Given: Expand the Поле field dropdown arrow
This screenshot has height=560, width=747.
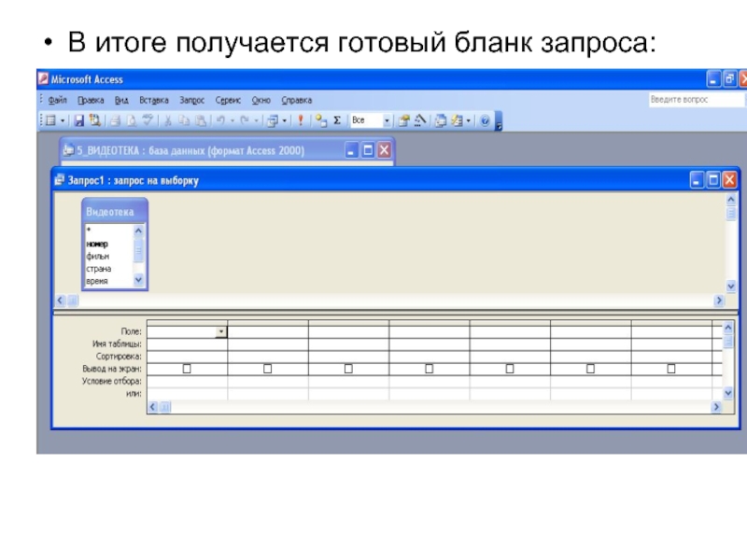Looking at the screenshot, I should [221, 331].
